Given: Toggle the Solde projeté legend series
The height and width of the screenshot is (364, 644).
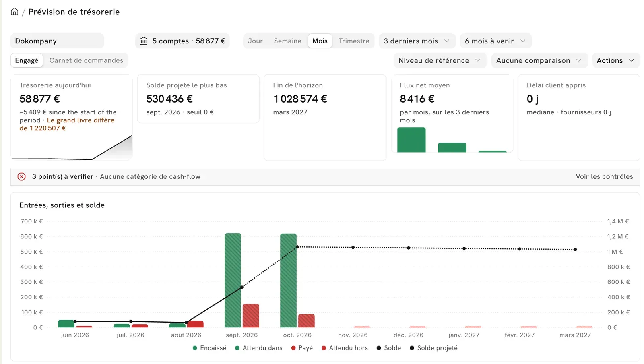Looking at the screenshot, I should coord(433,348).
